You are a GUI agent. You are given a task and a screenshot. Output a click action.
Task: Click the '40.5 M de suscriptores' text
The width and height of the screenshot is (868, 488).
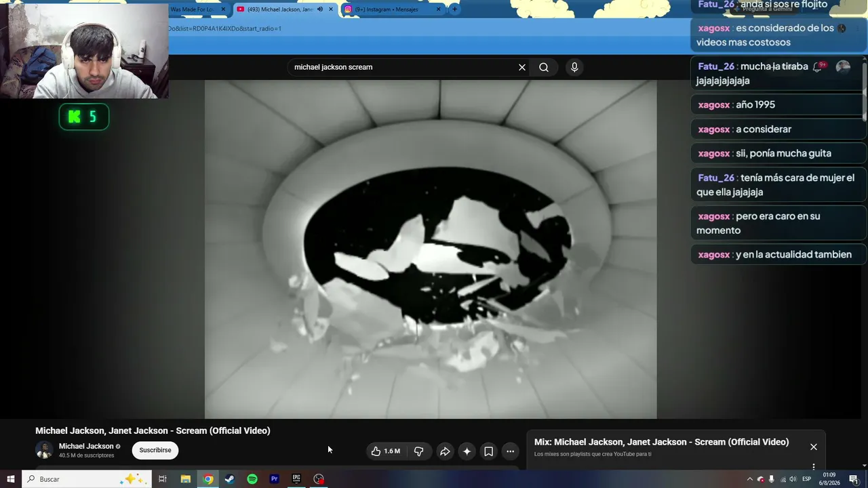86,455
